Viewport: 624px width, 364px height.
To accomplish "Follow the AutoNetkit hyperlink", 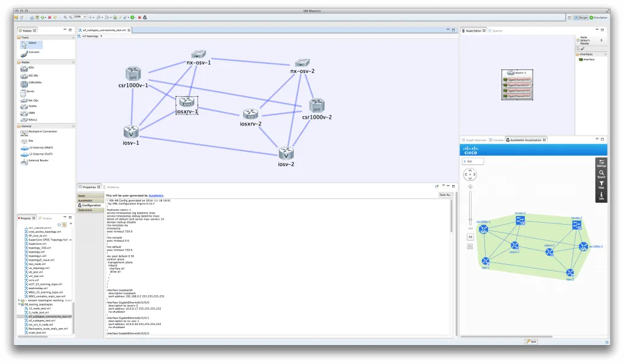I will pos(155,195).
